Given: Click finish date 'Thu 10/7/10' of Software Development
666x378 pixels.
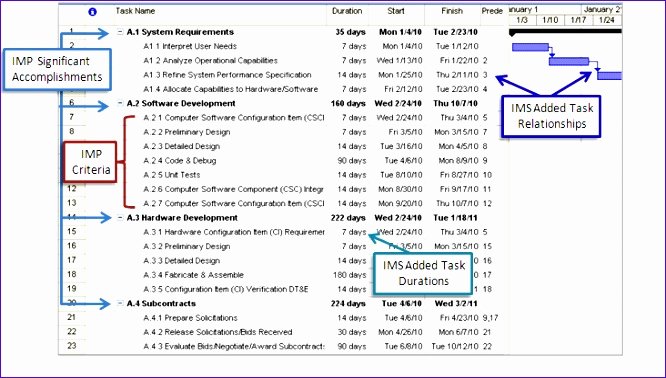Looking at the screenshot, I should pyautogui.click(x=455, y=104).
